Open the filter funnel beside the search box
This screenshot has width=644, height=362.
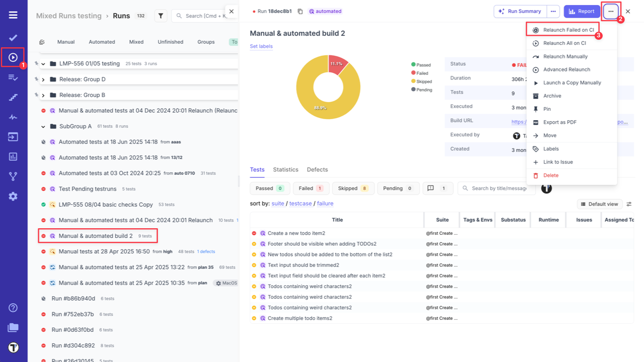point(160,15)
